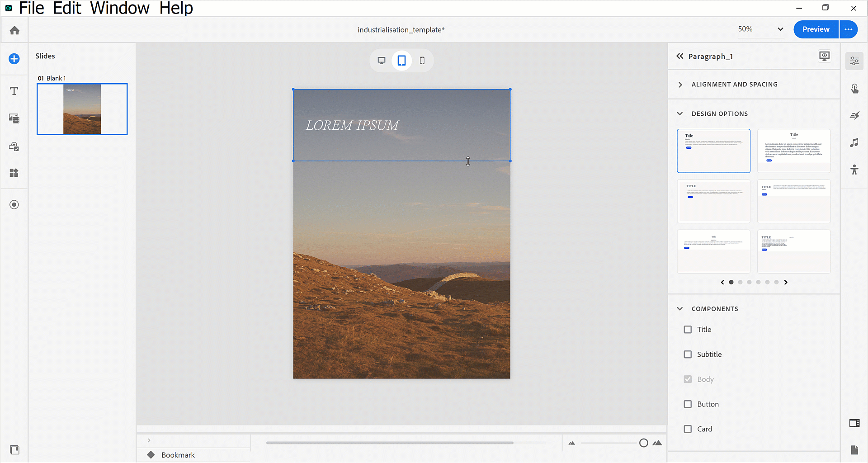This screenshot has width=868, height=463.
Task: Open the document notes icon at bottom right
Action: [854, 450]
